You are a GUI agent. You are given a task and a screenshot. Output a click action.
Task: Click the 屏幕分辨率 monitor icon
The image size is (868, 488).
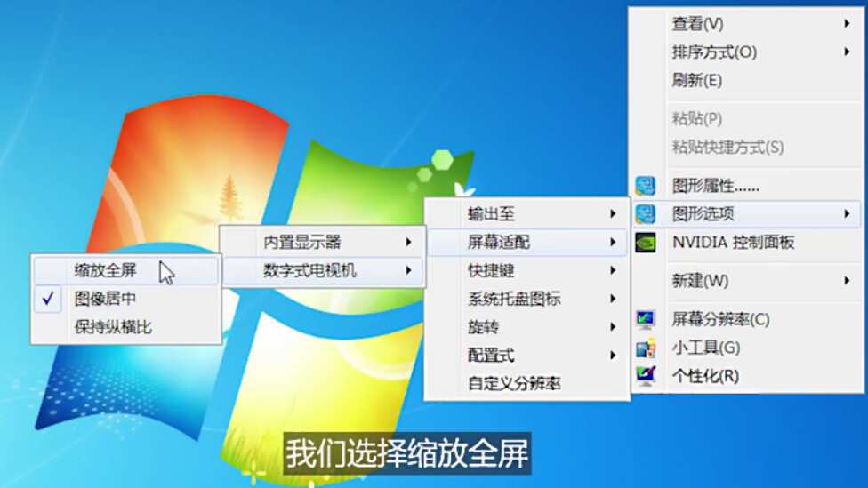[646, 319]
